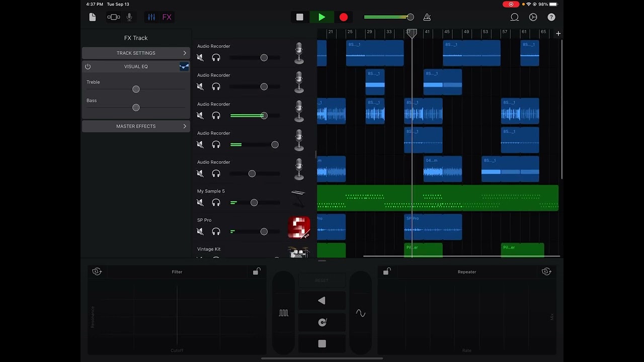
Task: Expand MASTER EFFECTS
Action: coord(136,126)
